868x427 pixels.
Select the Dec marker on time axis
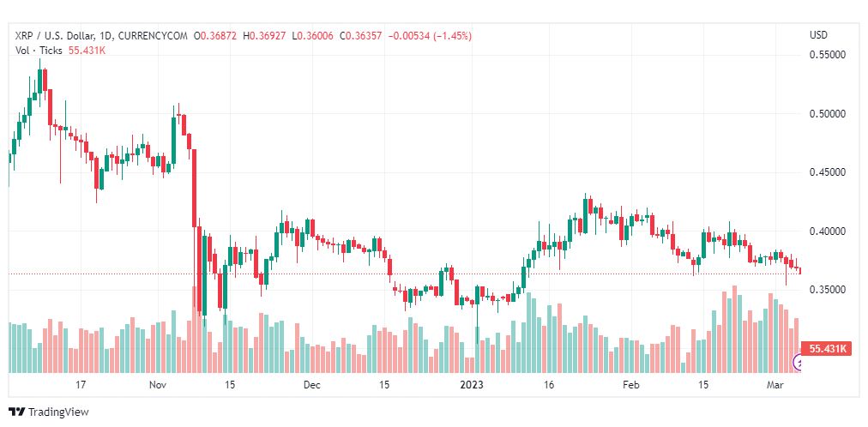[x=311, y=385]
